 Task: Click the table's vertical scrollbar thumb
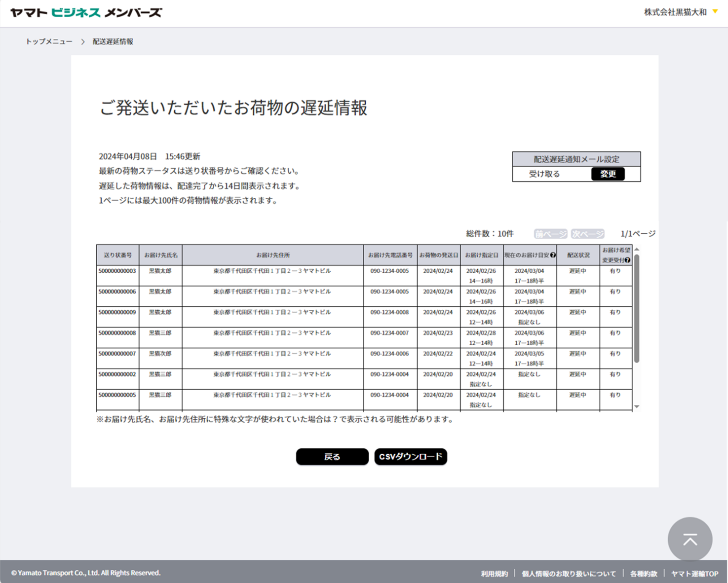tap(637, 308)
